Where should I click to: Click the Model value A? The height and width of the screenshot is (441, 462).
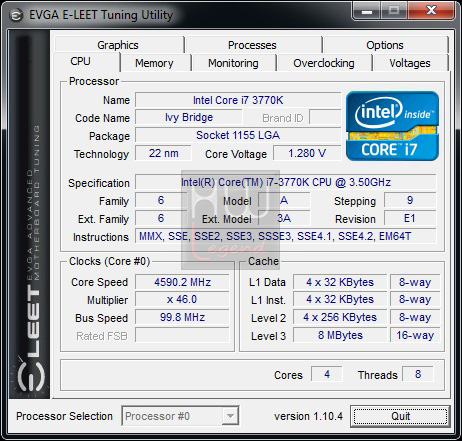(284, 200)
